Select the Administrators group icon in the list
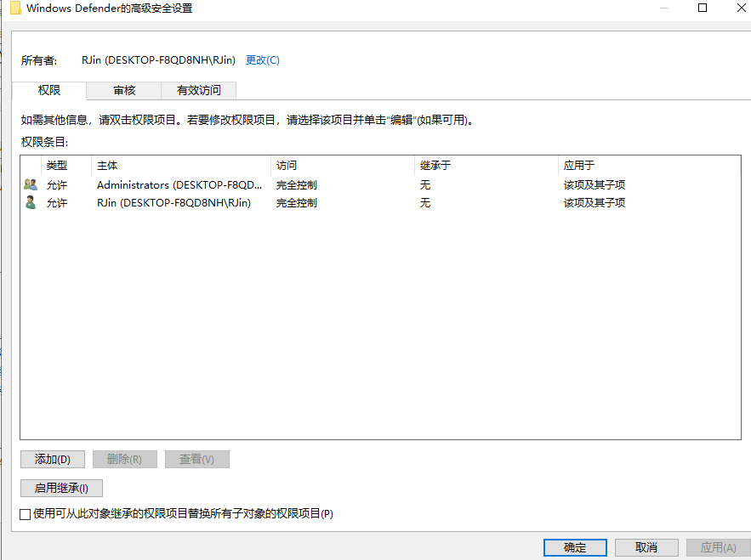 point(31,184)
